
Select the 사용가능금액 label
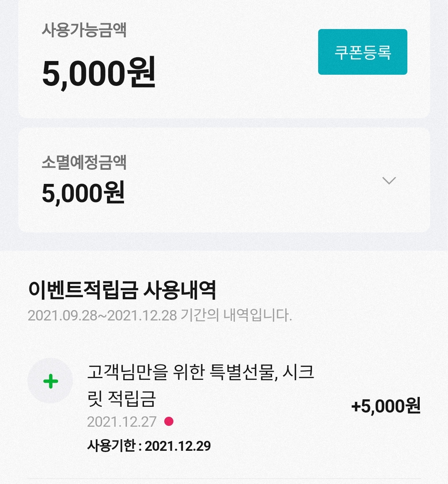click(84, 30)
